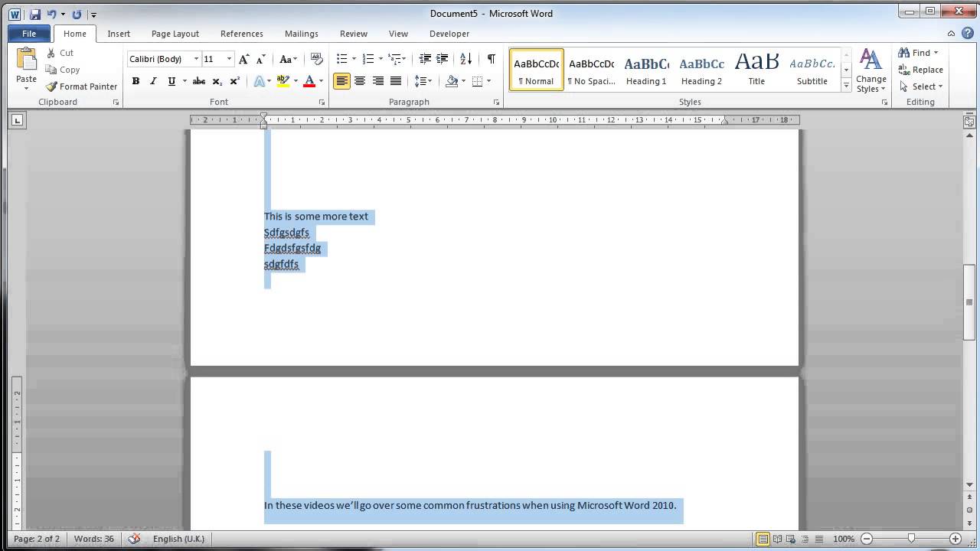Click the proofing errors status icon
This screenshot has width=980, height=551.
(135, 539)
